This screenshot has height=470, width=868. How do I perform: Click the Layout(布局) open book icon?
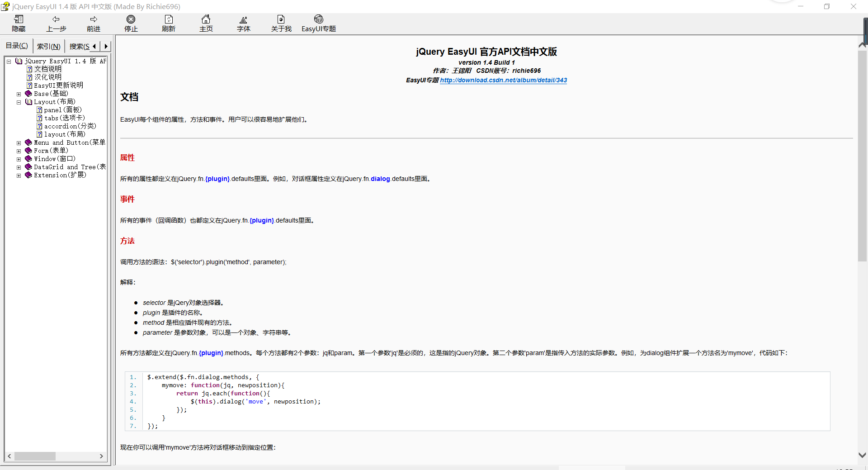point(28,102)
